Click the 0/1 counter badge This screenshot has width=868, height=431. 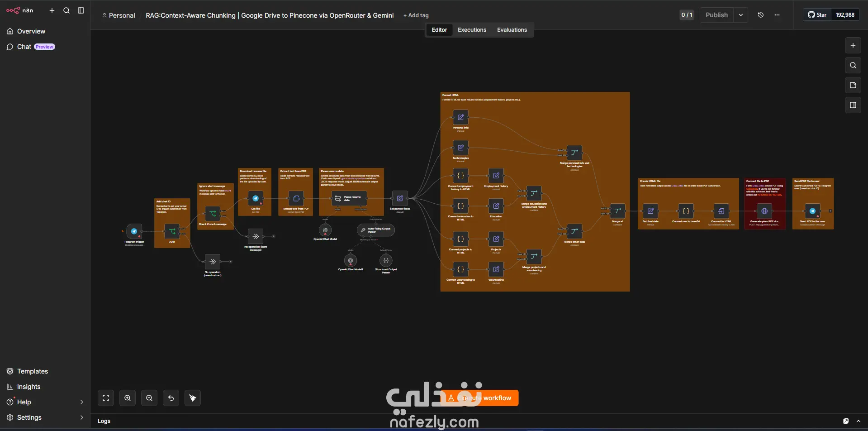click(687, 15)
